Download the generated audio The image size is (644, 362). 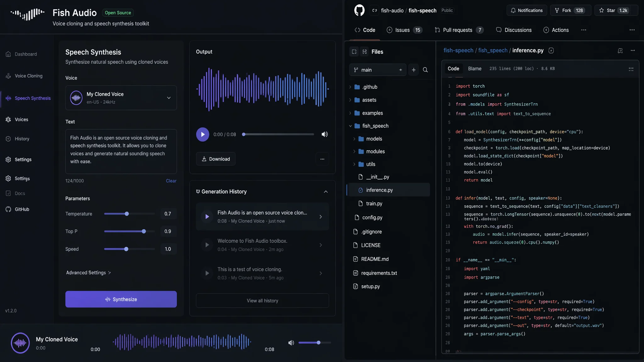(216, 159)
